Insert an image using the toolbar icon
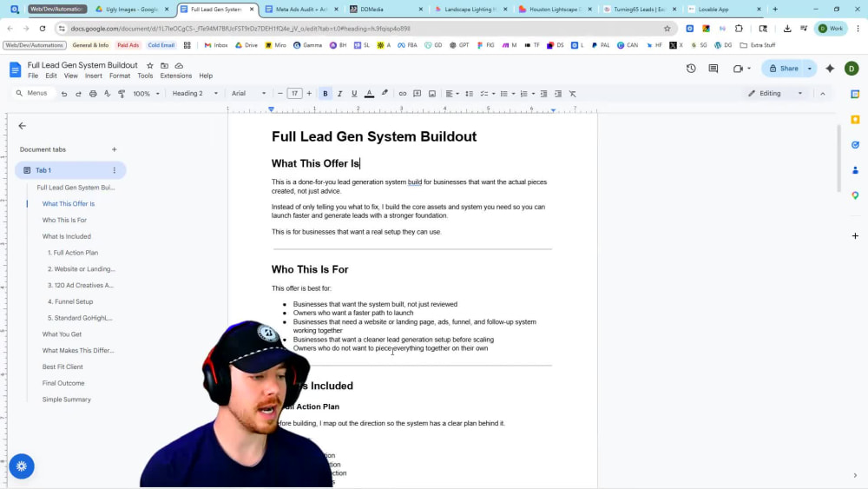This screenshot has width=868, height=489. (x=432, y=94)
